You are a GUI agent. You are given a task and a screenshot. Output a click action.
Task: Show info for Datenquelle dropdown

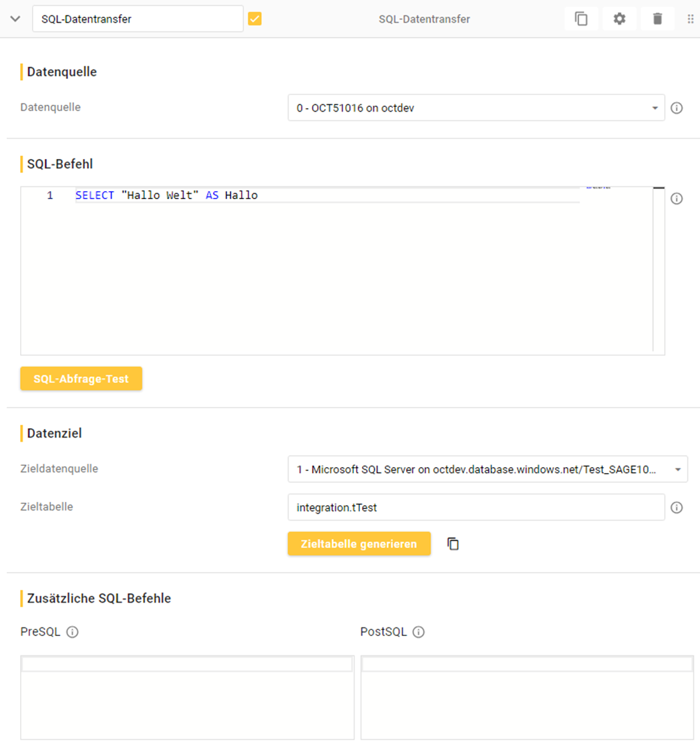click(676, 108)
